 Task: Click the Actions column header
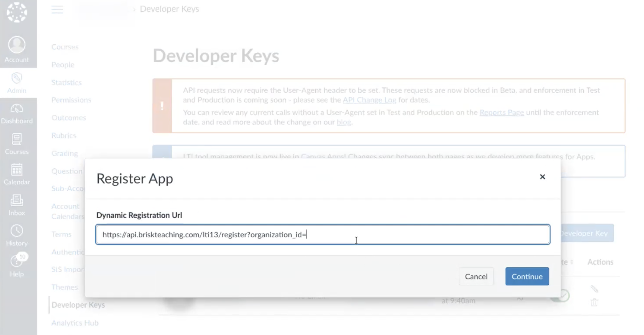tap(600, 262)
